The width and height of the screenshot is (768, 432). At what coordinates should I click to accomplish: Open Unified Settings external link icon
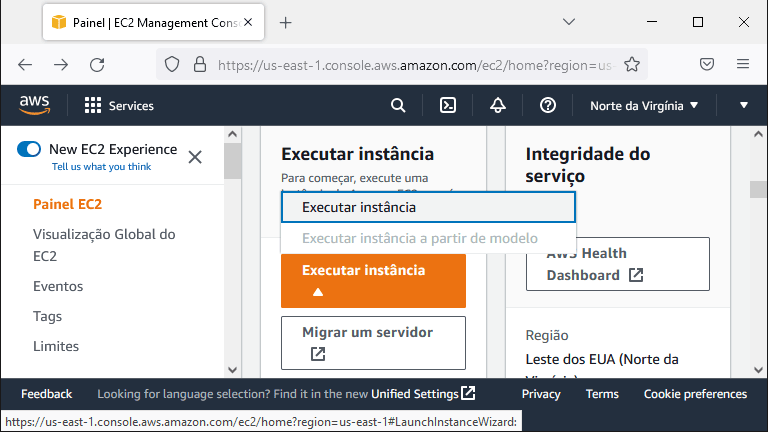click(x=468, y=393)
